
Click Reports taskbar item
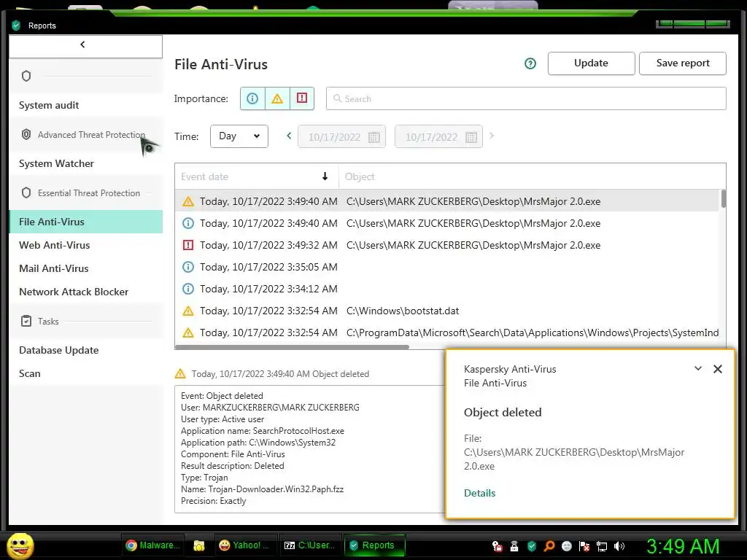(x=374, y=545)
